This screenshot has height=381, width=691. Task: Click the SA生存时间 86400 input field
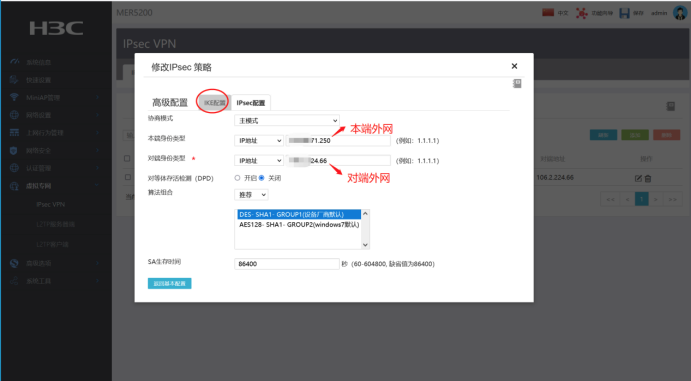click(287, 264)
